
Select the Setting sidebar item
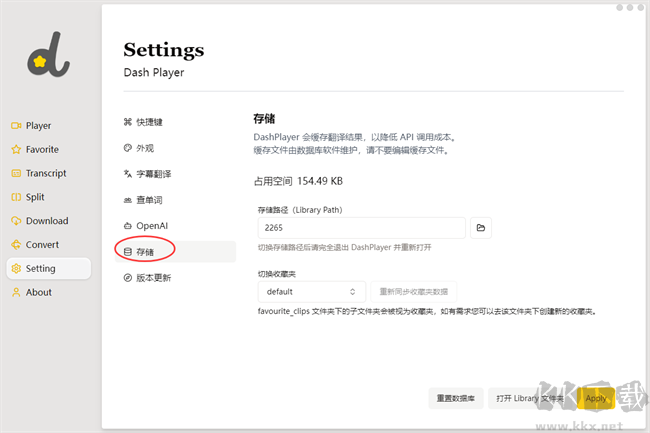click(49, 269)
